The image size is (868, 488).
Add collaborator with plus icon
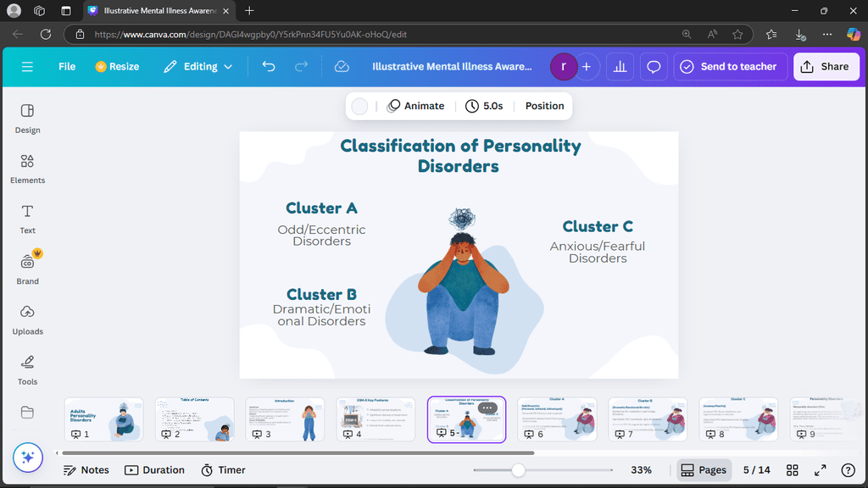point(587,67)
